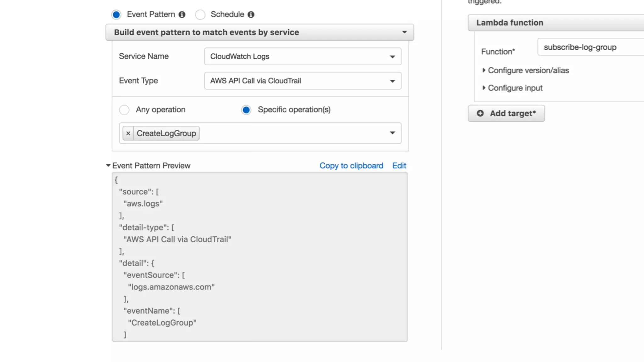The width and height of the screenshot is (644, 362).
Task: Select the Schedule radio button
Action: point(200,14)
